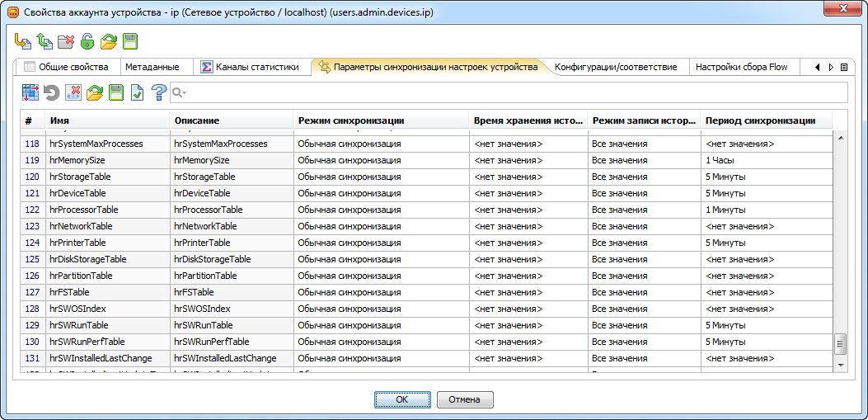Open the tab list button beside tab arrows
The height and width of the screenshot is (420, 868).
pyautogui.click(x=845, y=67)
